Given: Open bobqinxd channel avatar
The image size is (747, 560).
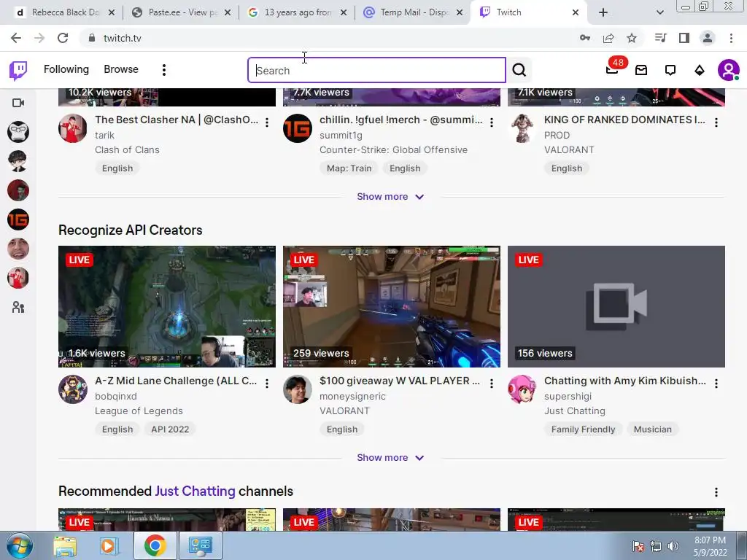Looking at the screenshot, I should 73,389.
